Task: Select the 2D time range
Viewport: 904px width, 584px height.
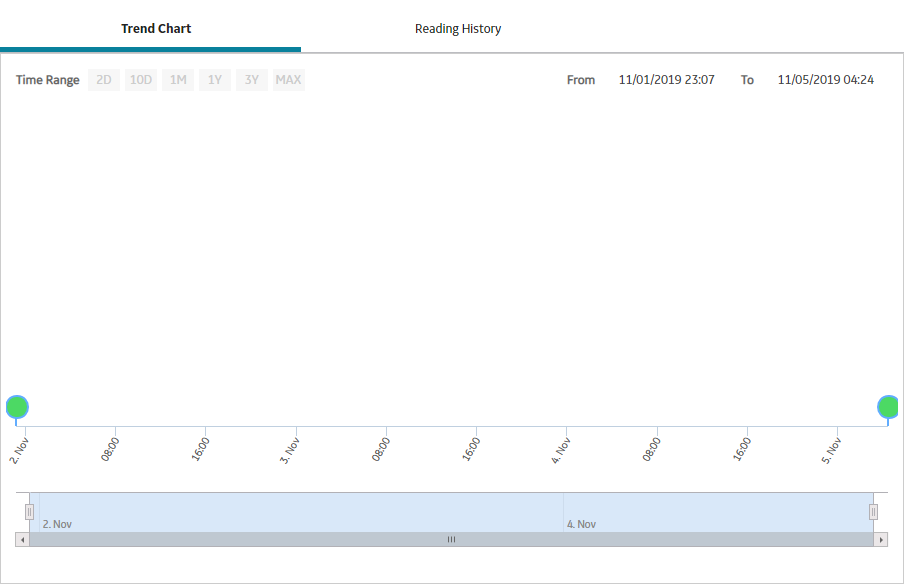Action: pos(104,80)
